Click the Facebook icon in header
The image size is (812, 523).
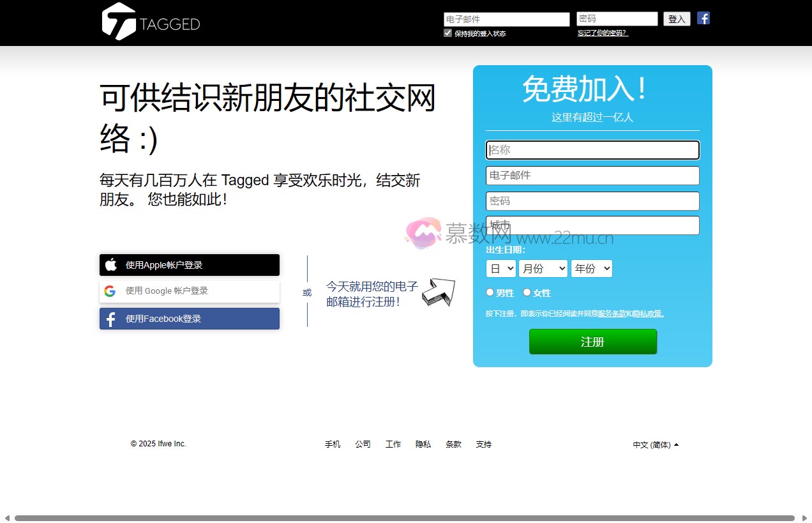click(x=703, y=18)
